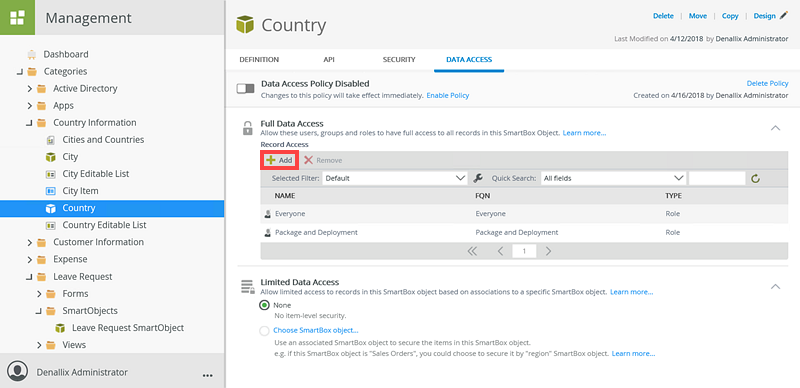Select the Everyone name cell
800x388 pixels.
(x=290, y=214)
